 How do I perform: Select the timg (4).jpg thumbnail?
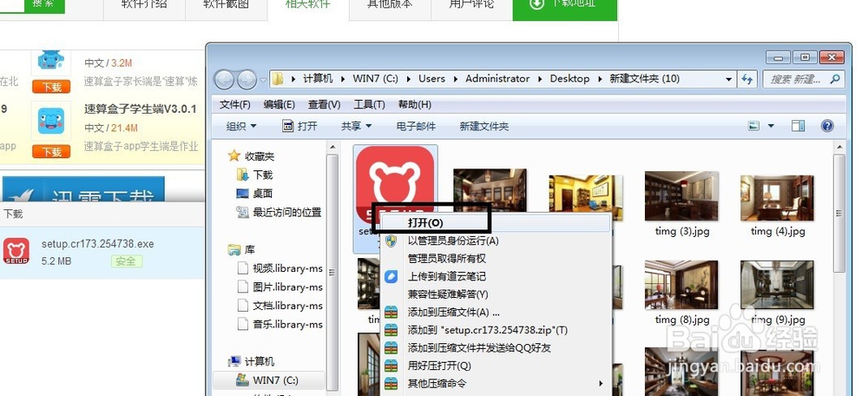click(x=777, y=196)
